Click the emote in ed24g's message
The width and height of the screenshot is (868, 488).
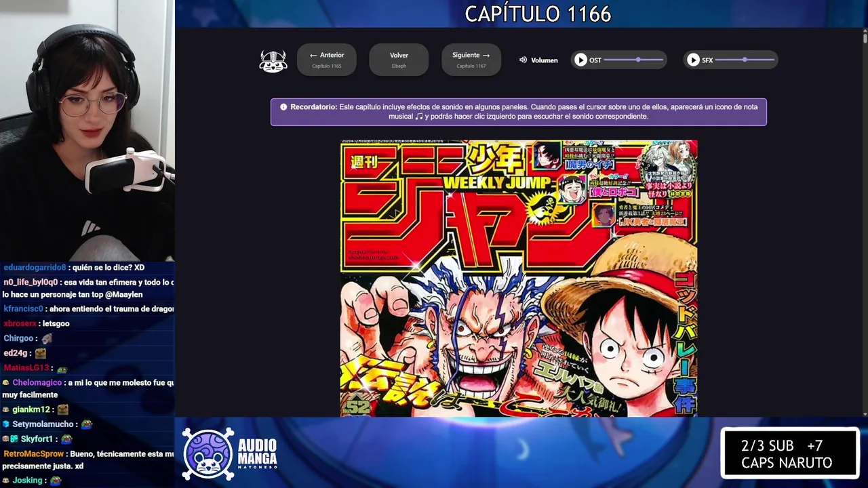point(41,353)
